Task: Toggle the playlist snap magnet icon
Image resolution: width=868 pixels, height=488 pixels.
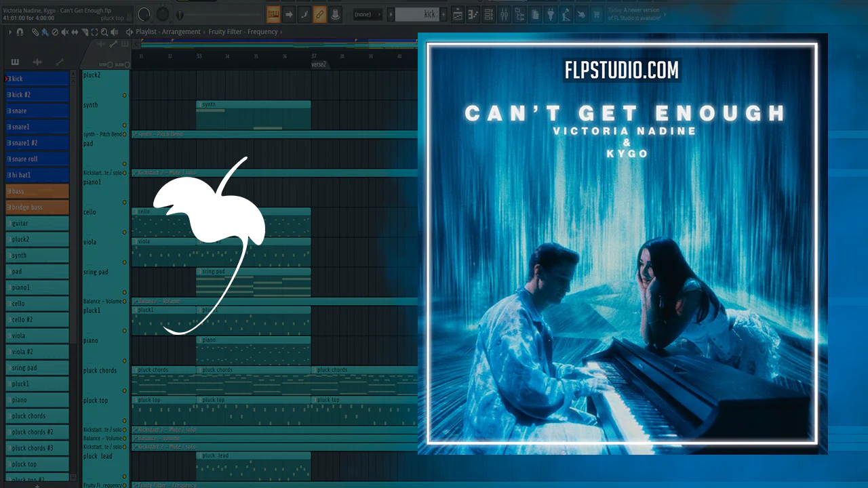Action: click(x=20, y=32)
